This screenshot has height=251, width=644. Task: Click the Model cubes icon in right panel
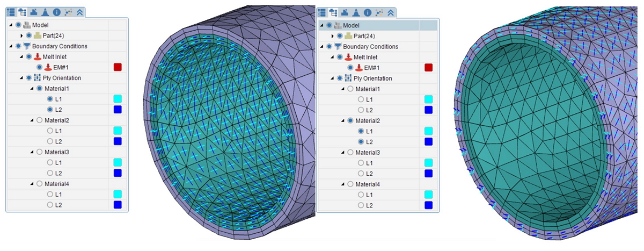coord(338,25)
